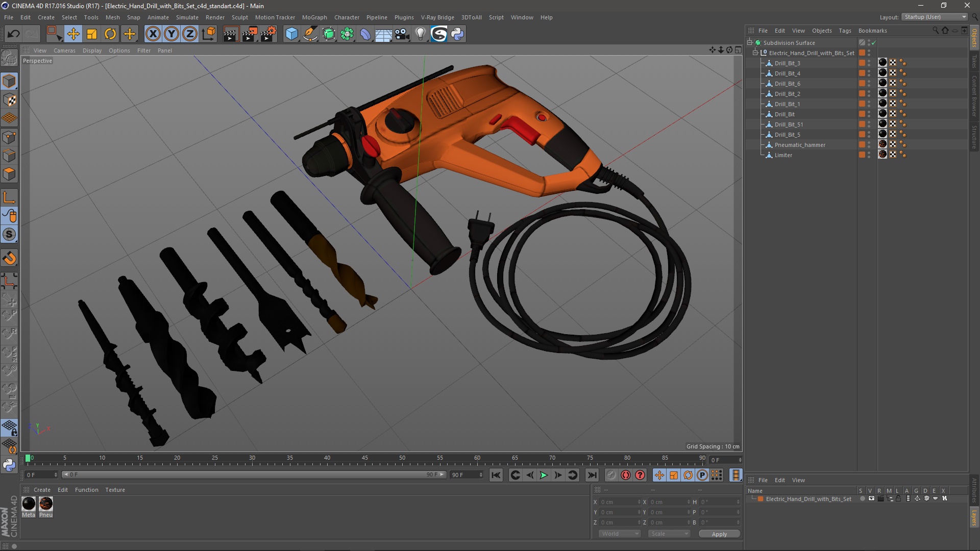Viewport: 980px width, 551px height.
Task: Click the Pneu material thumbnail
Action: click(x=46, y=504)
